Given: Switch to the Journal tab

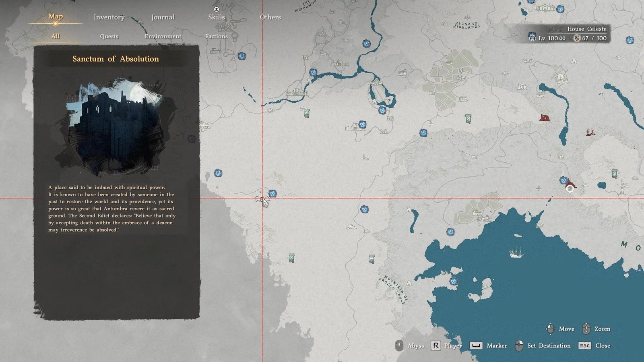Looking at the screenshot, I should [x=163, y=17].
